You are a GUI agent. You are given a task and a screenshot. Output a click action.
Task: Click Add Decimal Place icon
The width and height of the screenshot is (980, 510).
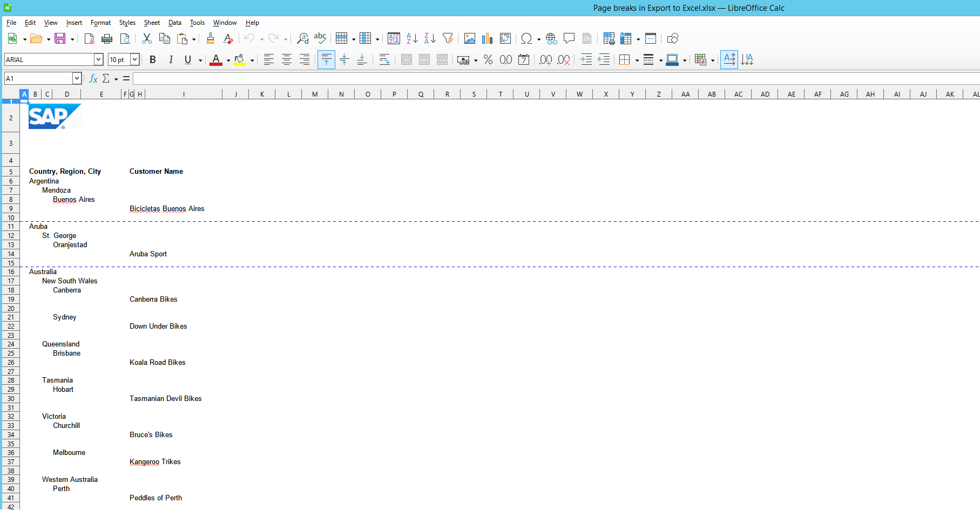click(546, 59)
